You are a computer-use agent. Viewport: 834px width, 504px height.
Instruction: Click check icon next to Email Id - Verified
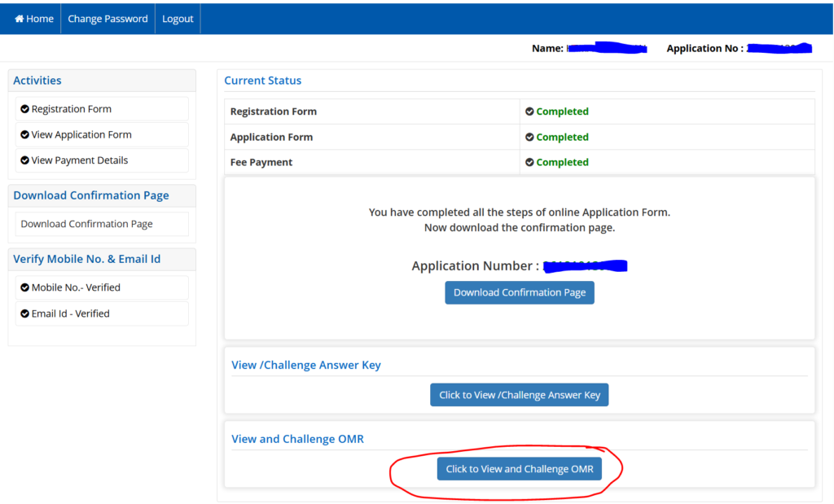pyautogui.click(x=25, y=313)
